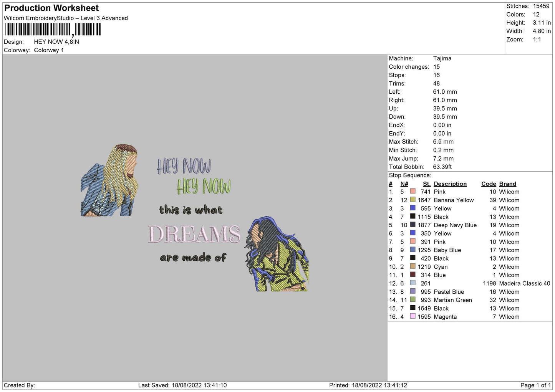Click the Stop Sequence heading

point(410,175)
